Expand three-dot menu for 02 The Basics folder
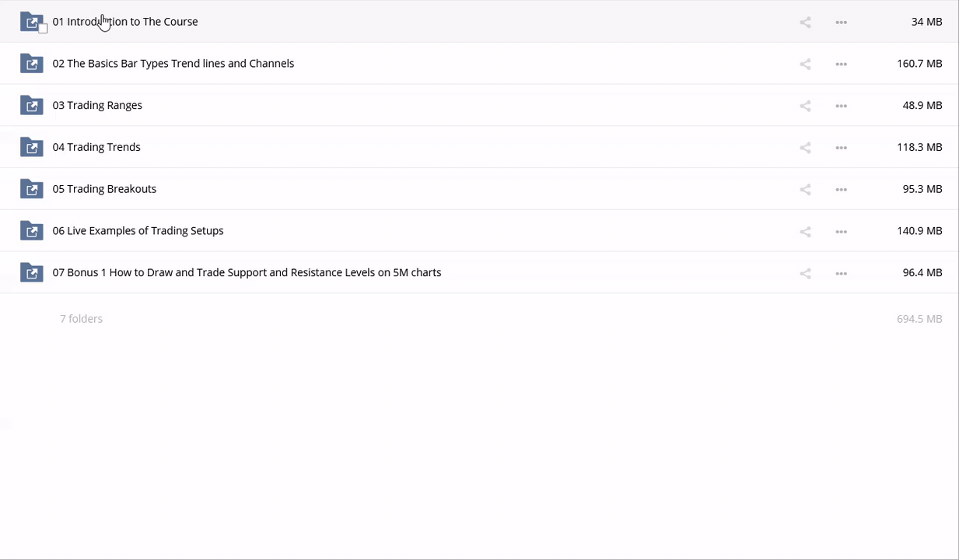Viewport: 959px width, 560px height. click(x=841, y=65)
